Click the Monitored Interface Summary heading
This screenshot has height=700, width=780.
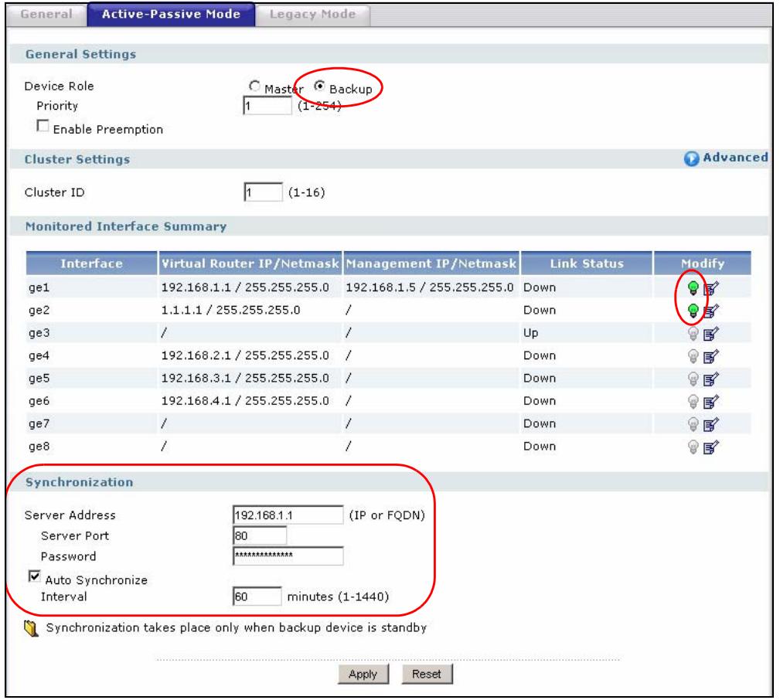[126, 226]
